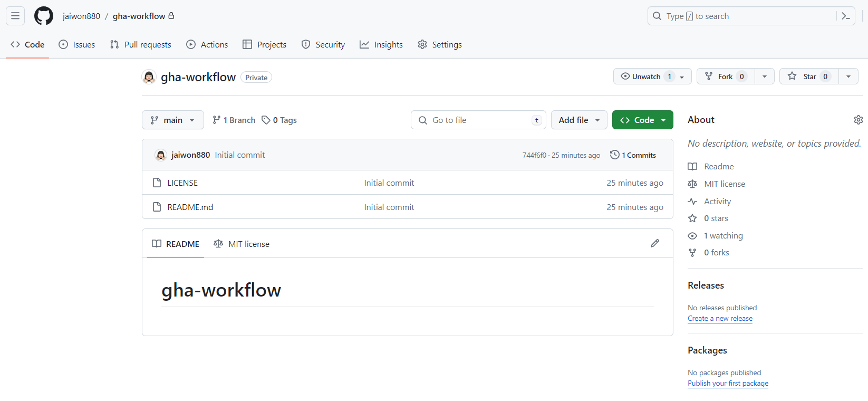Open Initial commit message in commit header
Image resolution: width=868 pixels, height=401 pixels.
pos(240,155)
